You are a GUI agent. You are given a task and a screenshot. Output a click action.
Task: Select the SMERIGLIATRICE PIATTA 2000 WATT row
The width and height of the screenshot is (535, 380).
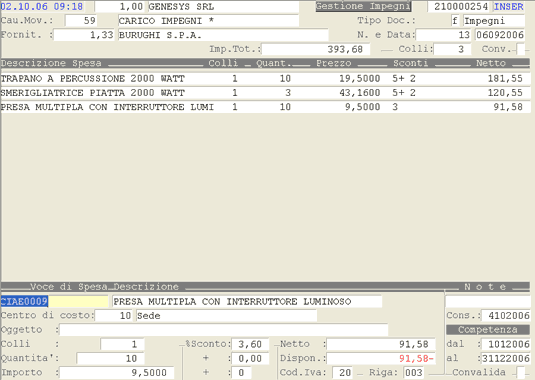point(266,93)
